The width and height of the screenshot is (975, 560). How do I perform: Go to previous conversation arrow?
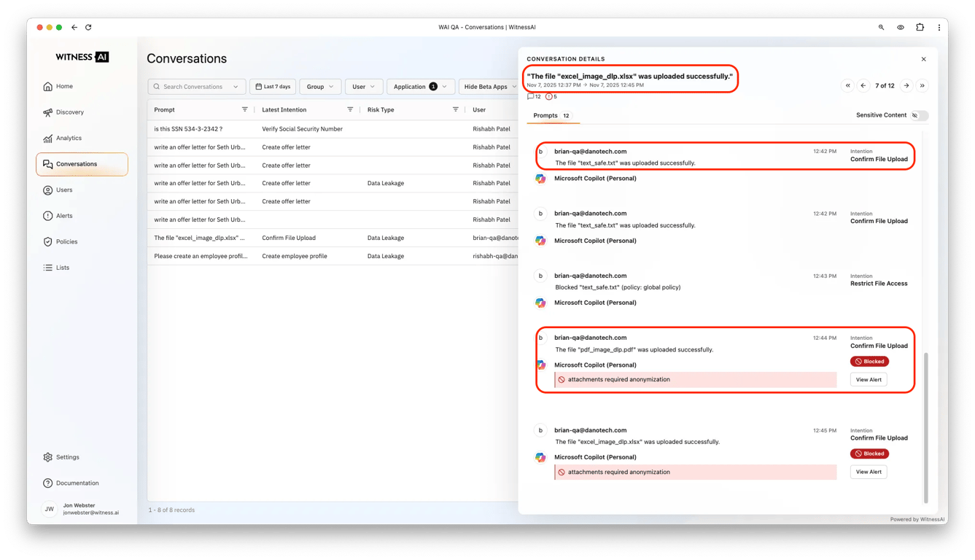863,86
